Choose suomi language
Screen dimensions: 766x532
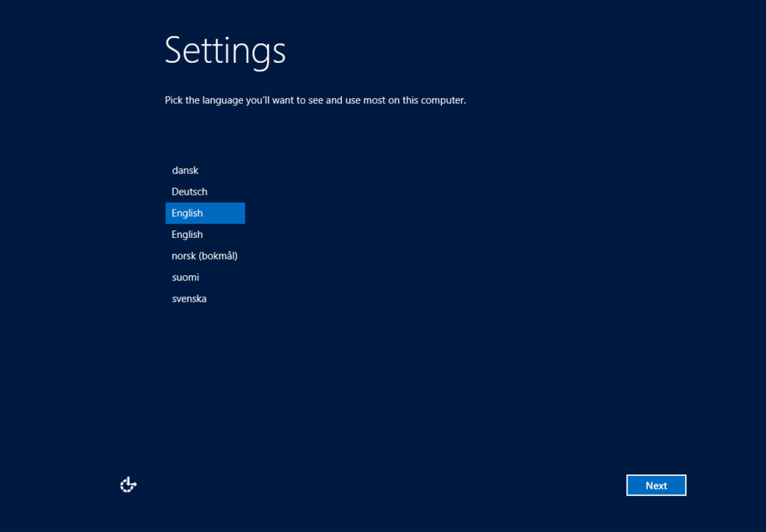click(x=205, y=278)
